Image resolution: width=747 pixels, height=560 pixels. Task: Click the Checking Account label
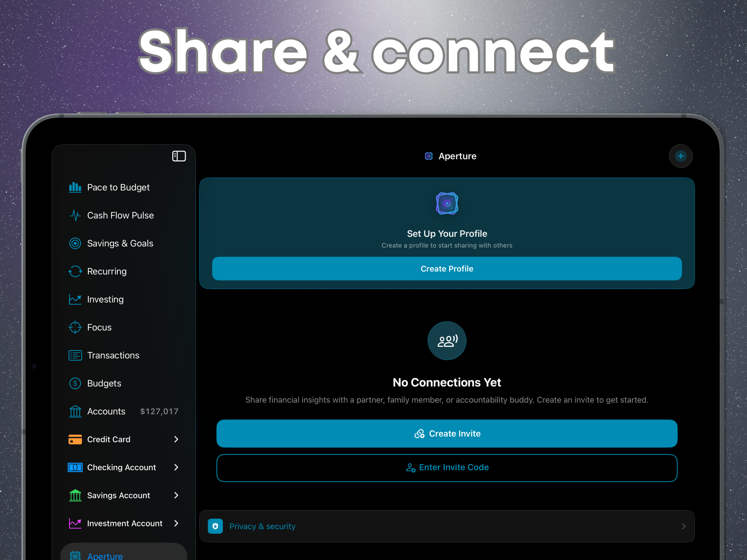(x=122, y=467)
